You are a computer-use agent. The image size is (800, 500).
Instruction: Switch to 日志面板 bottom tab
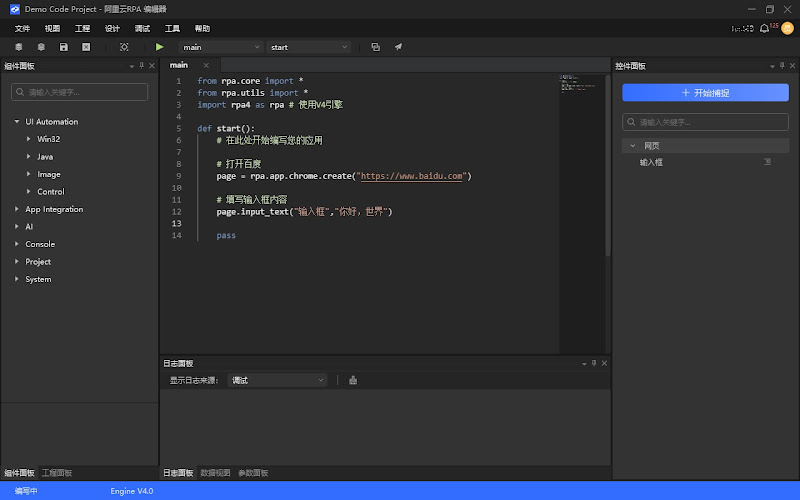click(178, 473)
